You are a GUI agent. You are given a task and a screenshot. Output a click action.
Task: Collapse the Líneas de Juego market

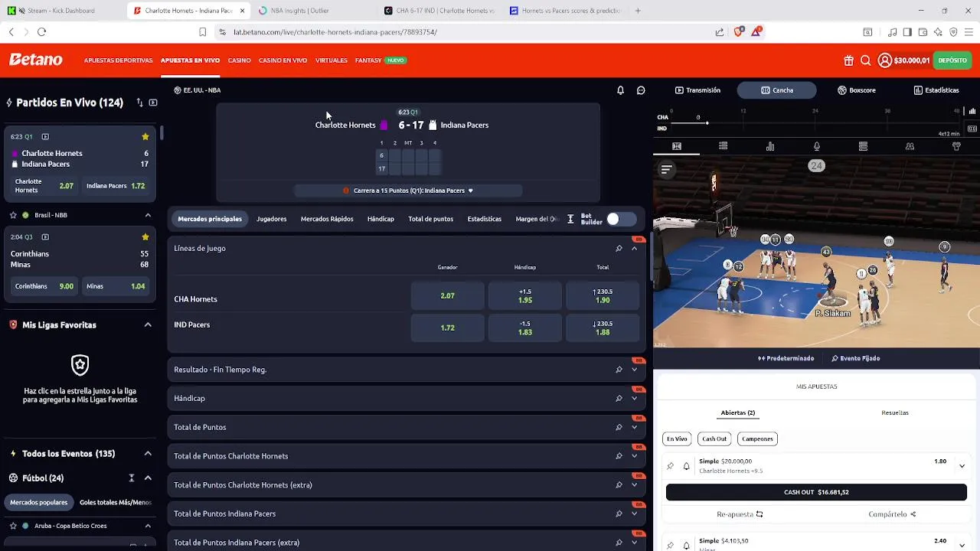pyautogui.click(x=634, y=249)
